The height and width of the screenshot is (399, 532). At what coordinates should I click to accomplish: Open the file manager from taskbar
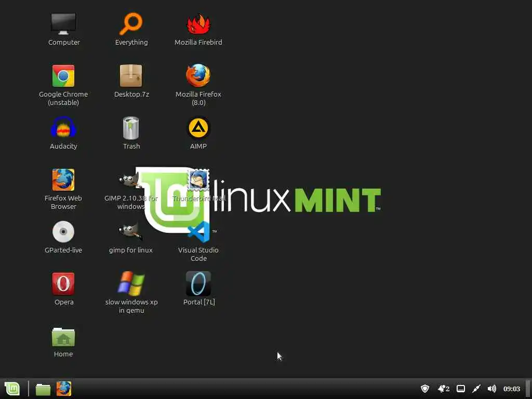[43, 389]
